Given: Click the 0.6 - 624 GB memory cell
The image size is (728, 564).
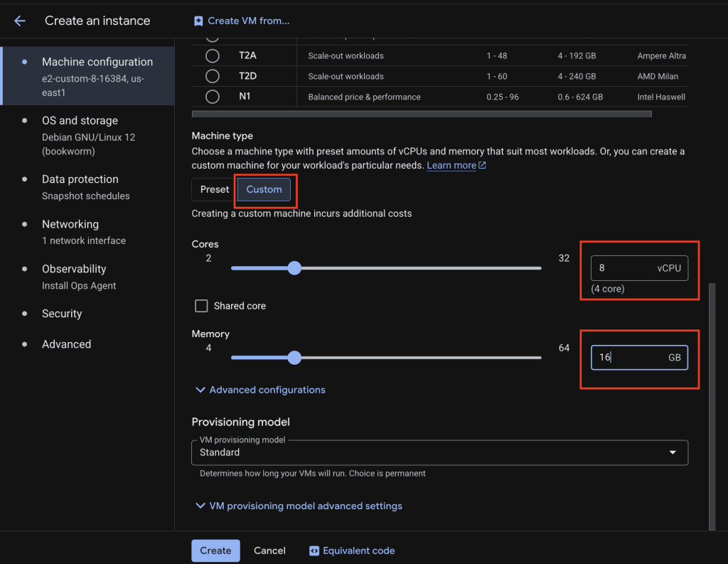Looking at the screenshot, I should [580, 97].
